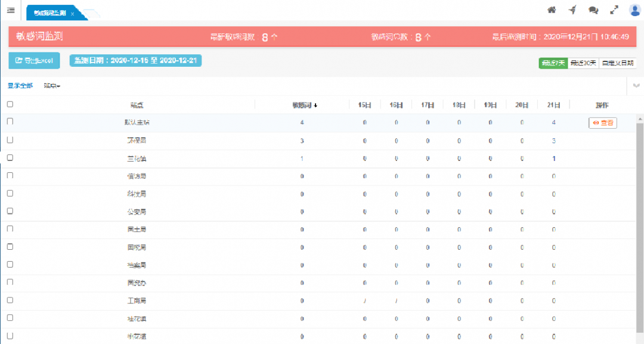
Task: Open the date range 2020-12-15 picker
Action: [x=135, y=60]
